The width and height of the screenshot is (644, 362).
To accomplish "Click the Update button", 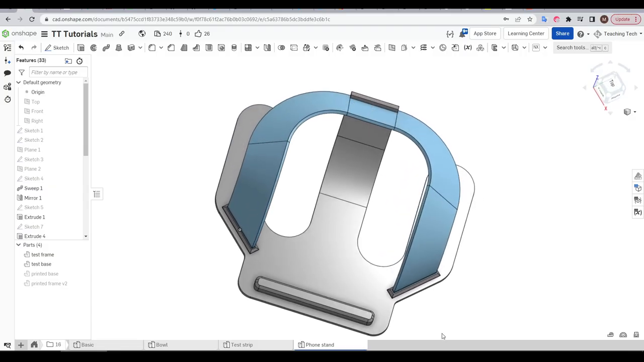I will click(x=622, y=19).
